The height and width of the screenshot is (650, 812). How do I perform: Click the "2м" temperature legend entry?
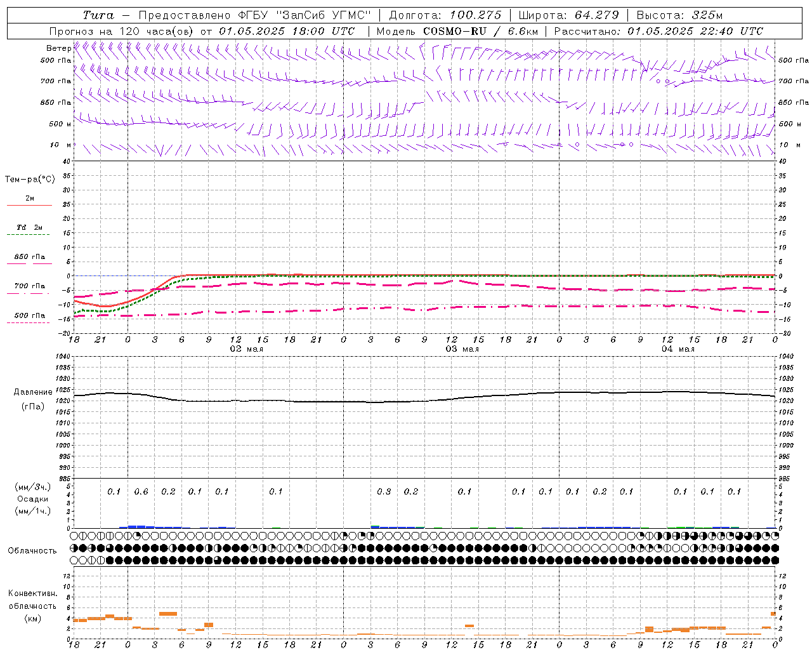[30, 198]
